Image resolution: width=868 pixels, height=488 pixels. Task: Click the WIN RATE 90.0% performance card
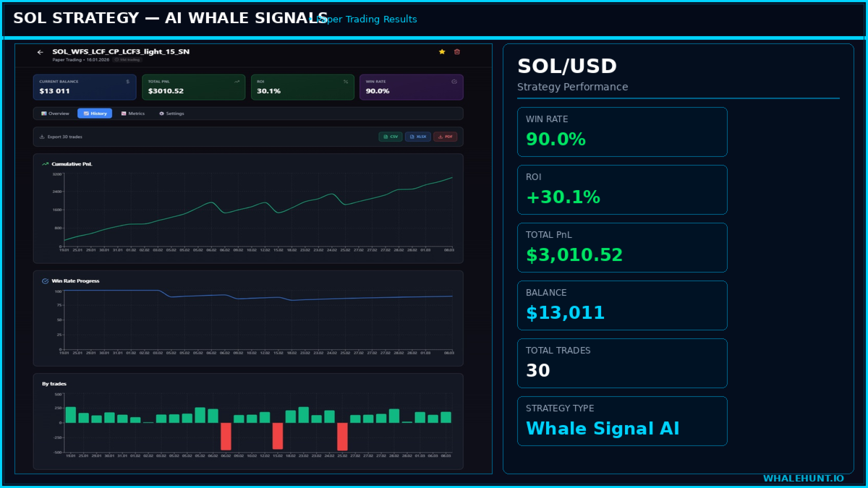click(622, 132)
